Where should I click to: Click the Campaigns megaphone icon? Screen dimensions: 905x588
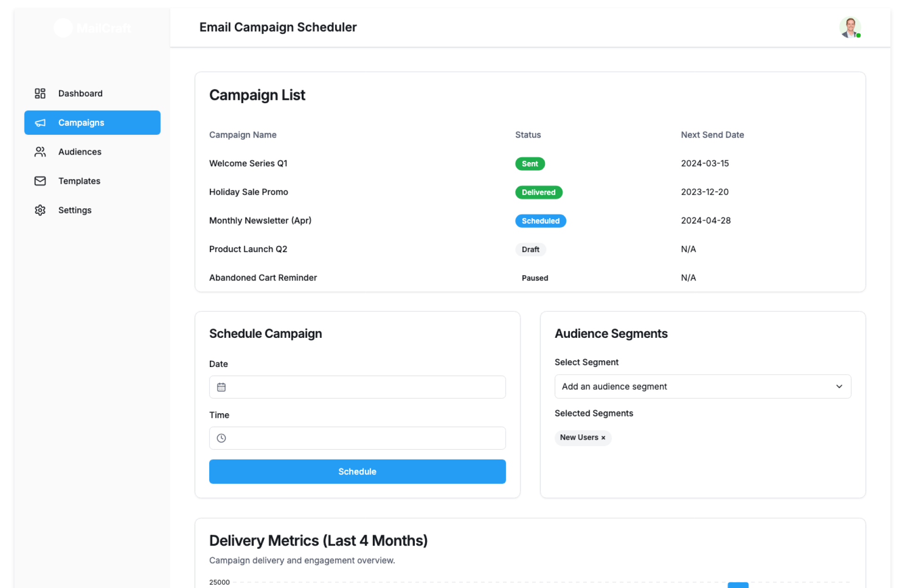pyautogui.click(x=40, y=122)
